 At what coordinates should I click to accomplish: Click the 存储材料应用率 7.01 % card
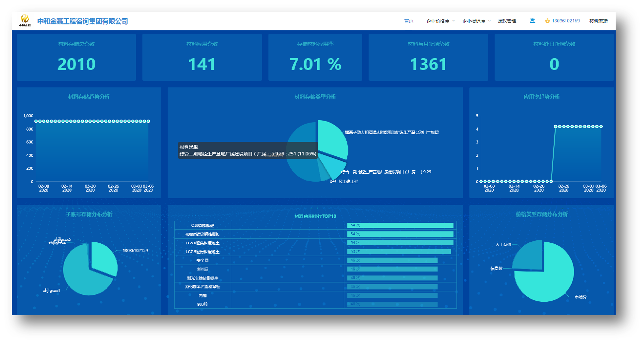coord(316,57)
